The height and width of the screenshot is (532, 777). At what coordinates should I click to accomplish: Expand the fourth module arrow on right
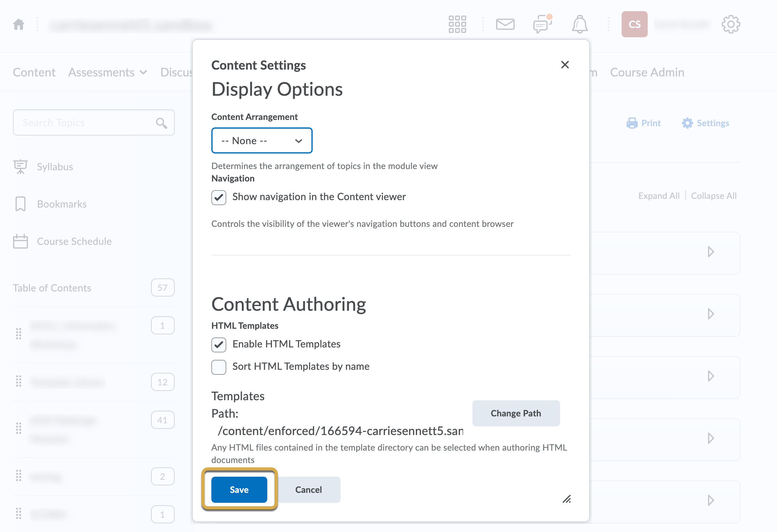click(x=710, y=438)
